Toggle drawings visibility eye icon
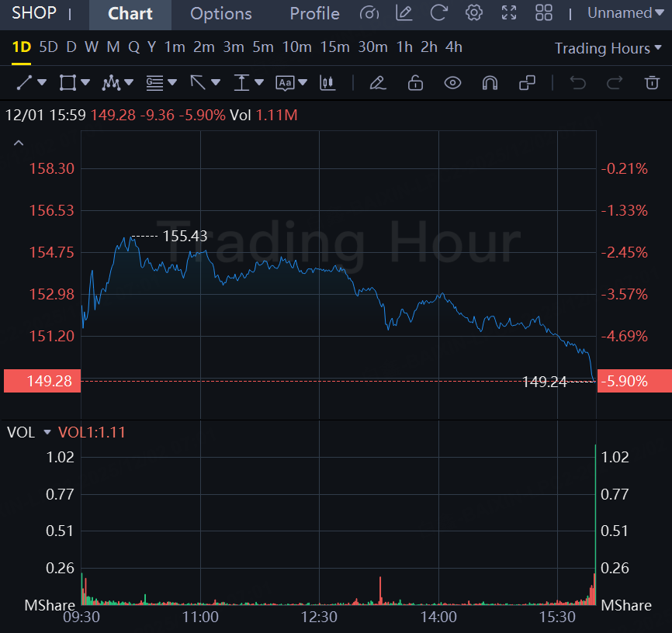The width and height of the screenshot is (672, 633). click(452, 82)
